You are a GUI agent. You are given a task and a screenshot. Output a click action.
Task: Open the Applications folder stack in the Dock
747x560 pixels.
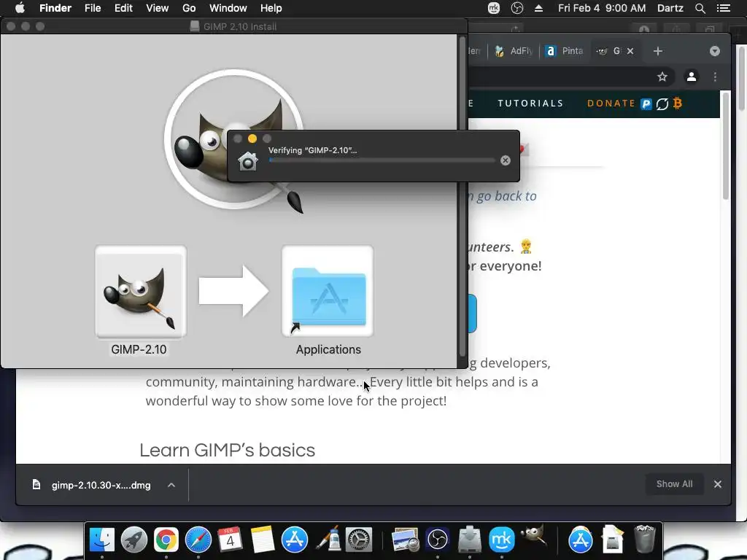(580, 540)
